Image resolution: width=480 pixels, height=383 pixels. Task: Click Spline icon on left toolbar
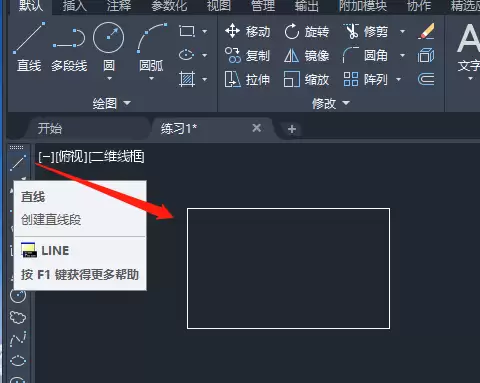click(x=18, y=339)
